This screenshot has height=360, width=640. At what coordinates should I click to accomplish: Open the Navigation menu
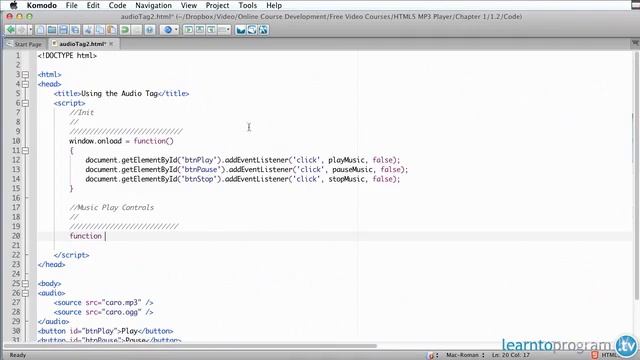click(153, 5)
